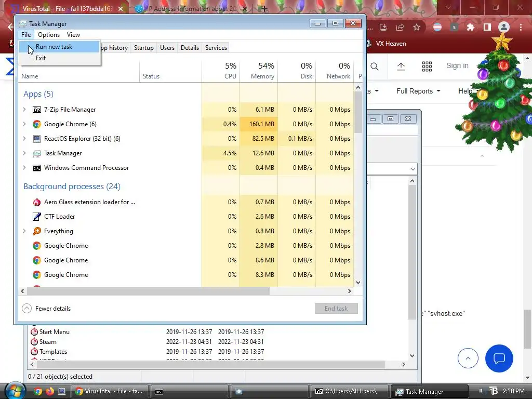The width and height of the screenshot is (532, 399).
Task: Click the Chrome share page icon
Action: [x=400, y=27]
